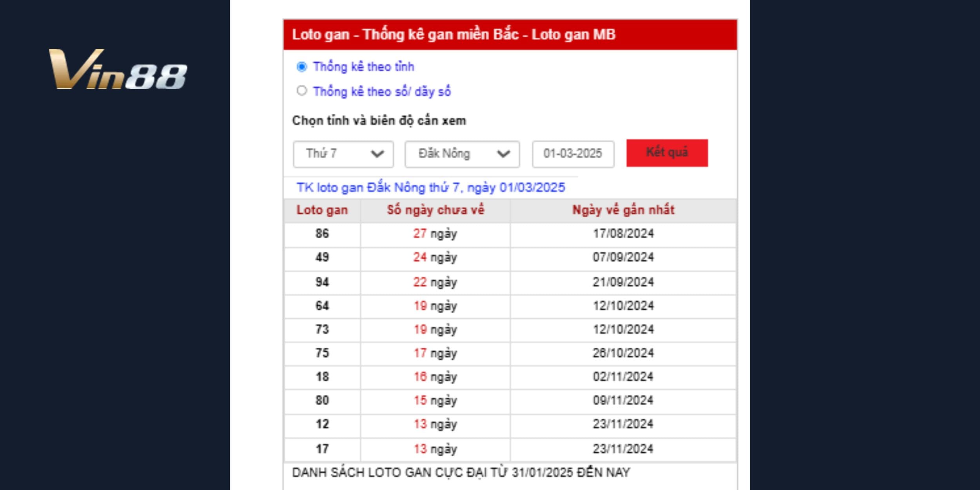Click the date 09/11/2024 cell

click(x=623, y=401)
